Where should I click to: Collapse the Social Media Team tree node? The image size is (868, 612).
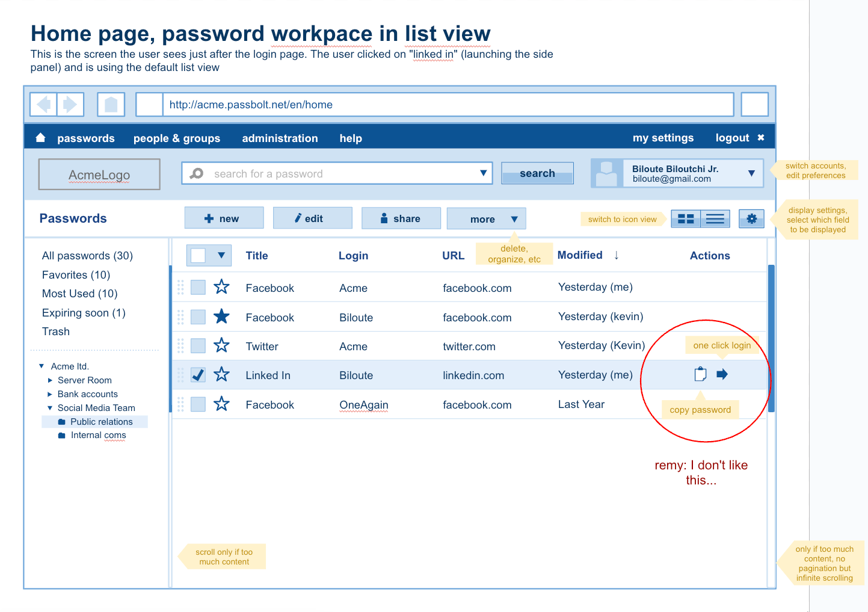[50, 407]
